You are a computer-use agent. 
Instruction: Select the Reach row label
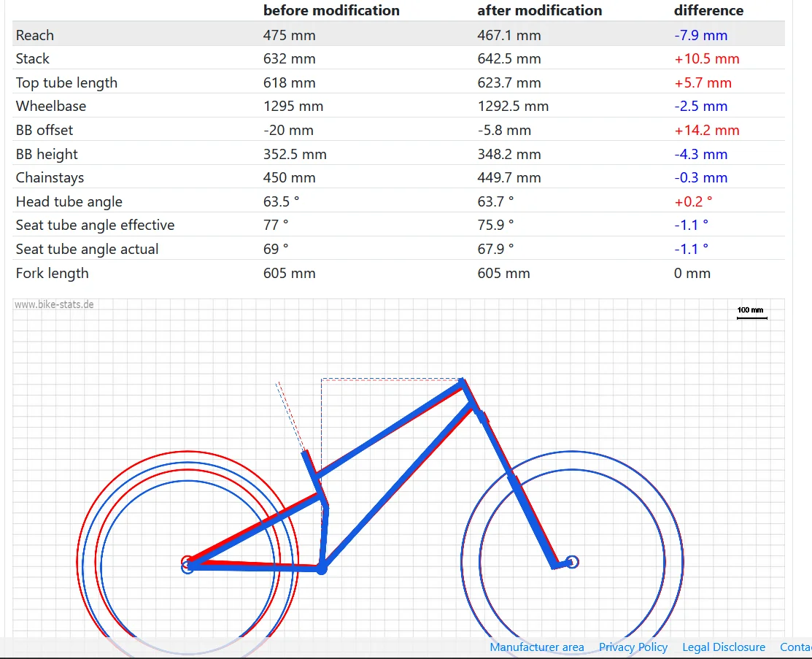35,35
